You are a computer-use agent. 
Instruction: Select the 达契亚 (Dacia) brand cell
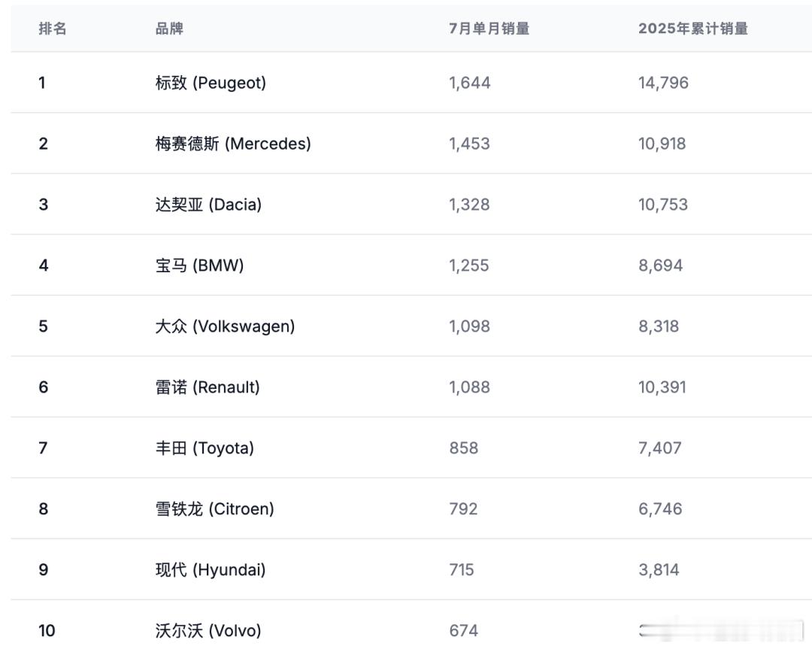[x=208, y=204]
